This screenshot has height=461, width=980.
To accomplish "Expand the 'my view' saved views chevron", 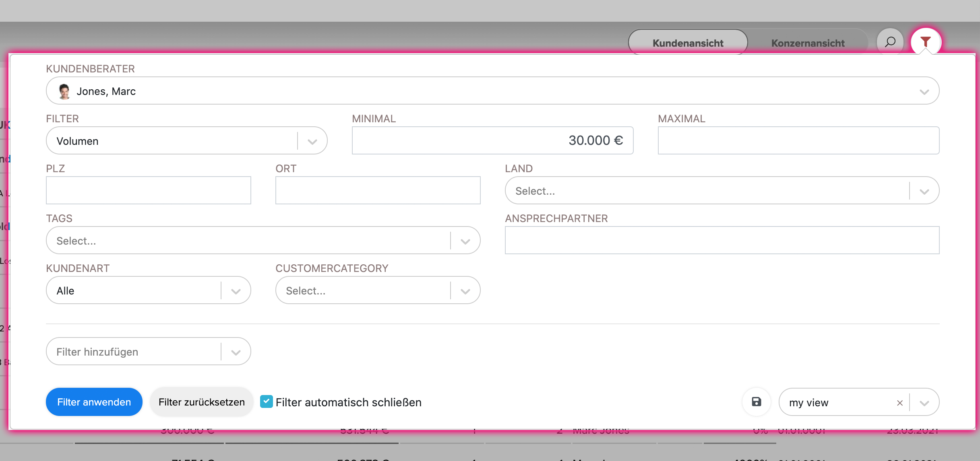I will pyautogui.click(x=924, y=403).
